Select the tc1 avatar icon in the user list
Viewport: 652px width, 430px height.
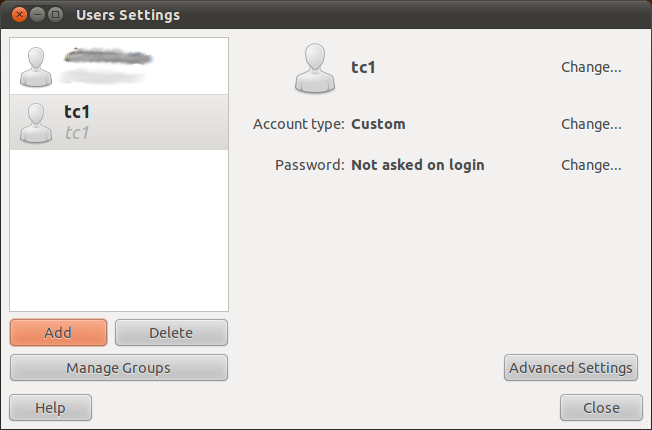point(36,123)
